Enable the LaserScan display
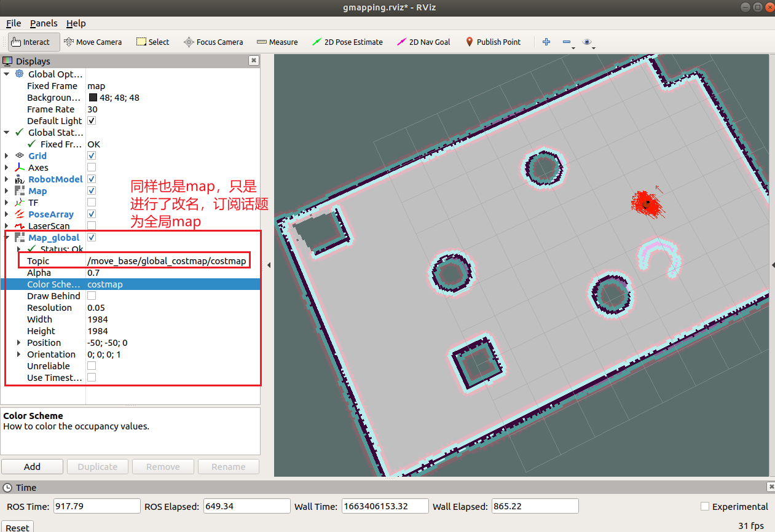This screenshot has height=532, width=775. [x=91, y=225]
